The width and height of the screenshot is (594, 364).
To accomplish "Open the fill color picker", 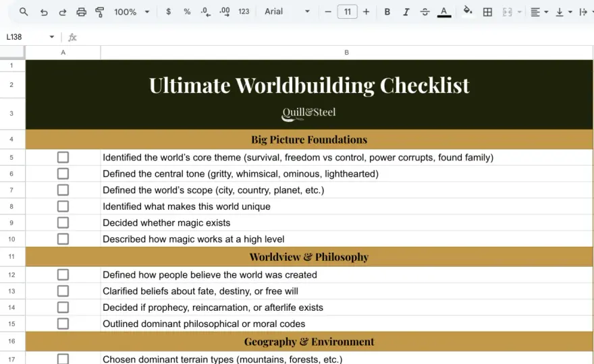I will coord(468,11).
